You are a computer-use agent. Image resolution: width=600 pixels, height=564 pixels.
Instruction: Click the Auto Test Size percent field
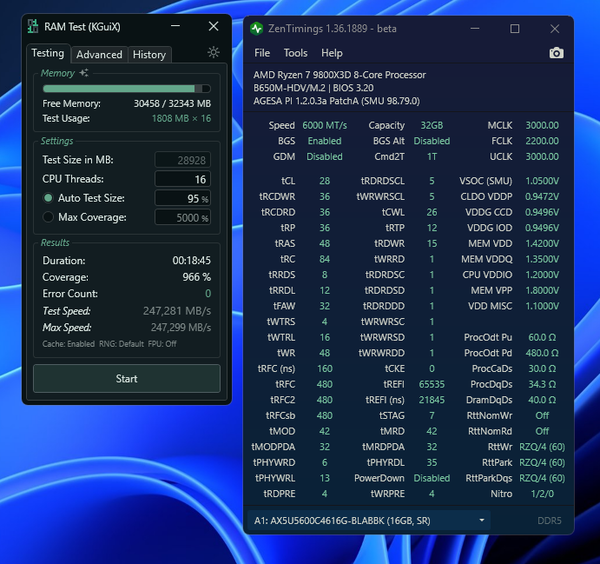coord(183,198)
